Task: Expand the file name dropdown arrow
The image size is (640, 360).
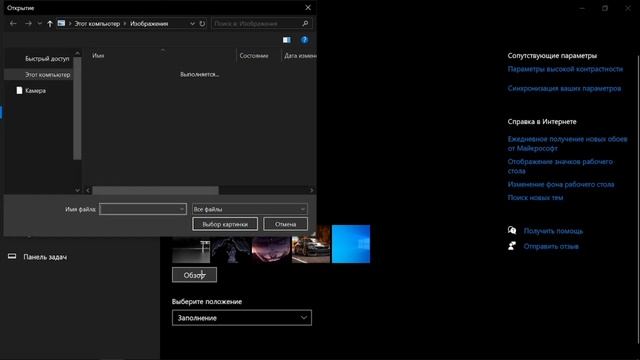Action: click(182, 209)
